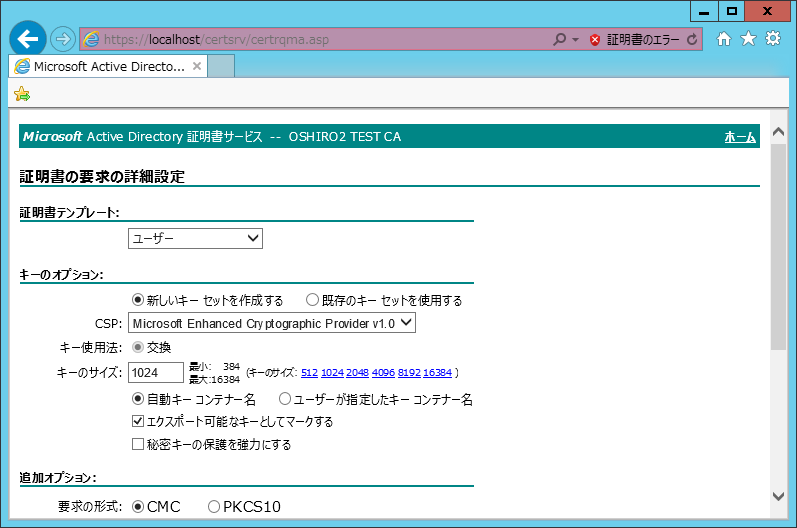The height and width of the screenshot is (528, 797).
Task: Click the add to favorites bar star icon
Action: pyautogui.click(x=22, y=94)
